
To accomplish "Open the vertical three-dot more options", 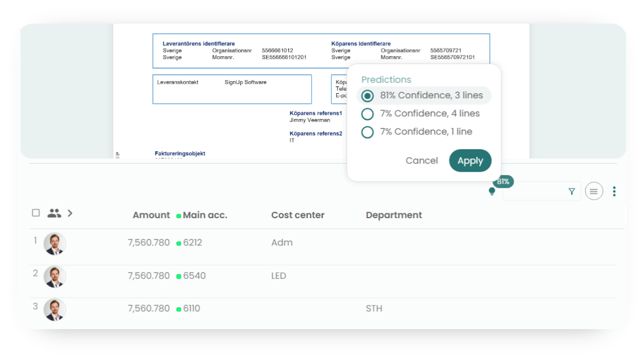I will coord(614,192).
